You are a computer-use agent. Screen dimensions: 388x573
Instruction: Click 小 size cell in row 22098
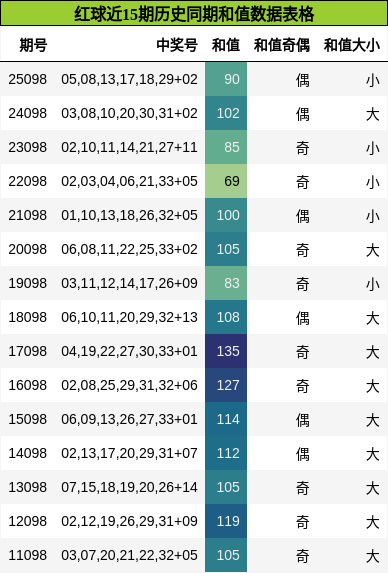[x=373, y=182]
